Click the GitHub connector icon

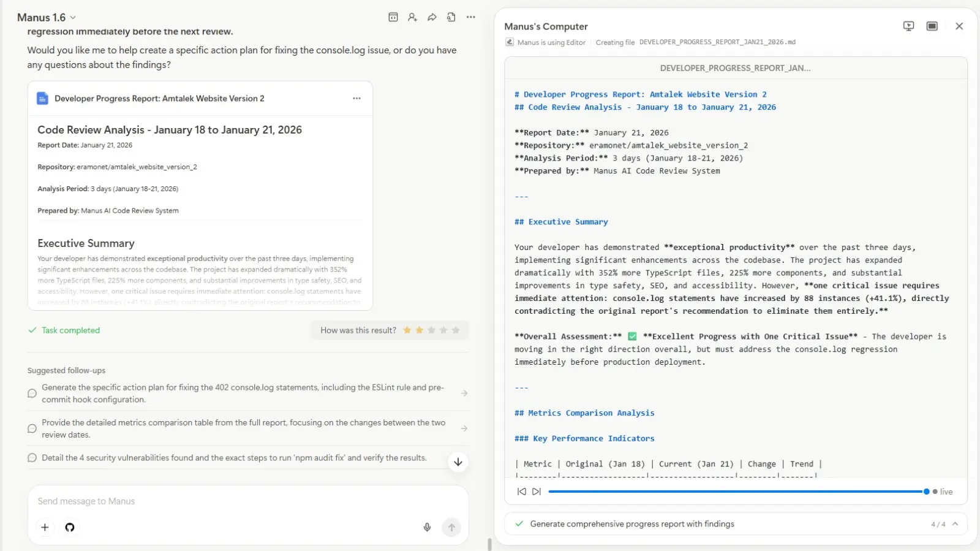(x=70, y=527)
